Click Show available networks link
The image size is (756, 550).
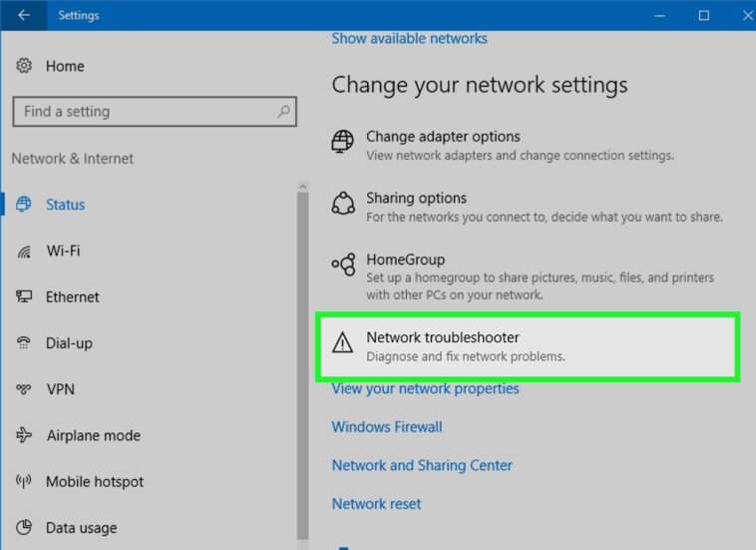[x=409, y=39]
